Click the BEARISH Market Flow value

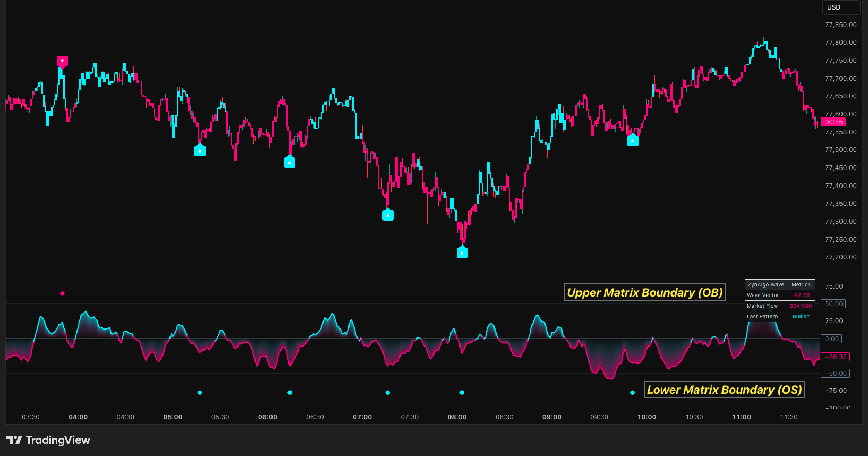click(801, 306)
